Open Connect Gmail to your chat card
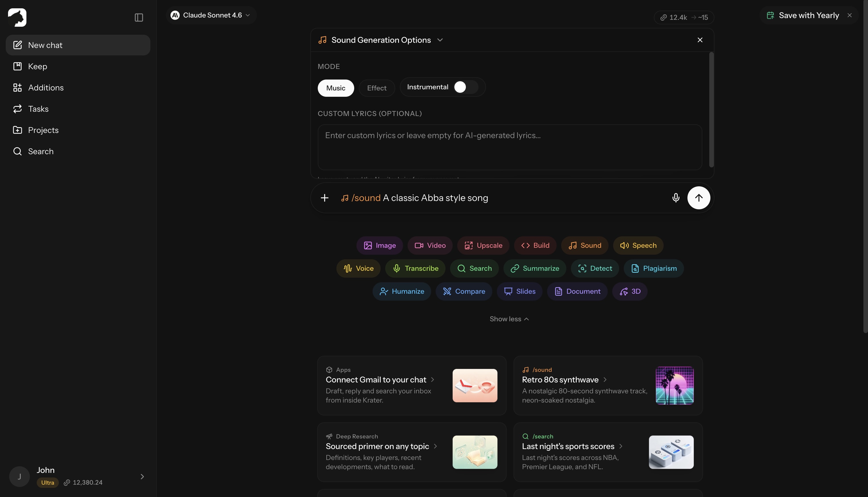The width and height of the screenshot is (868, 497). click(x=412, y=385)
